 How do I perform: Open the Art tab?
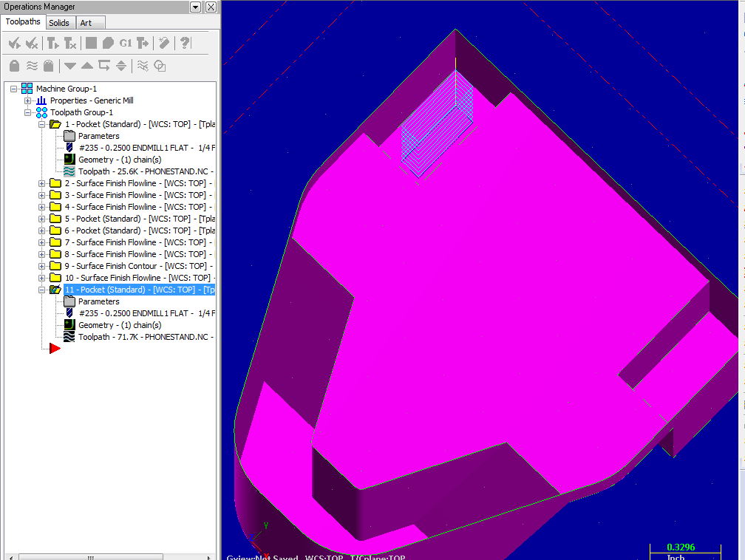tap(86, 23)
